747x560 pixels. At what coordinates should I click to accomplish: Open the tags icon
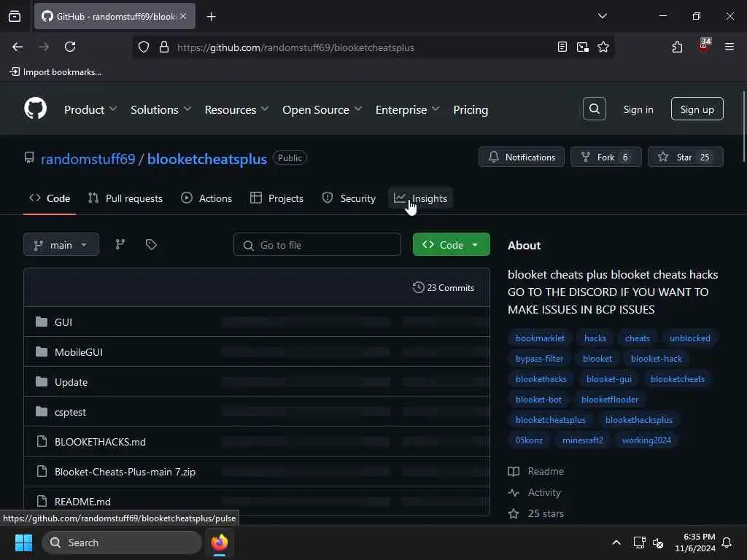coord(151,244)
